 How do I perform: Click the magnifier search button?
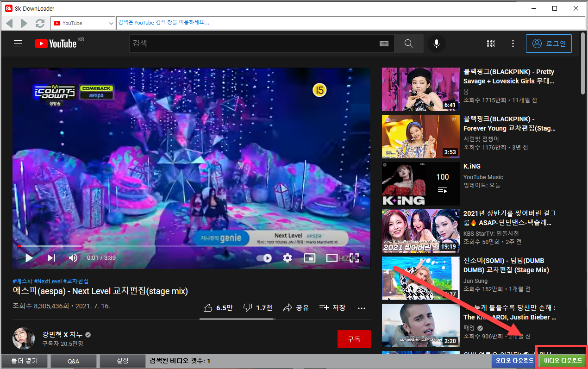(408, 44)
